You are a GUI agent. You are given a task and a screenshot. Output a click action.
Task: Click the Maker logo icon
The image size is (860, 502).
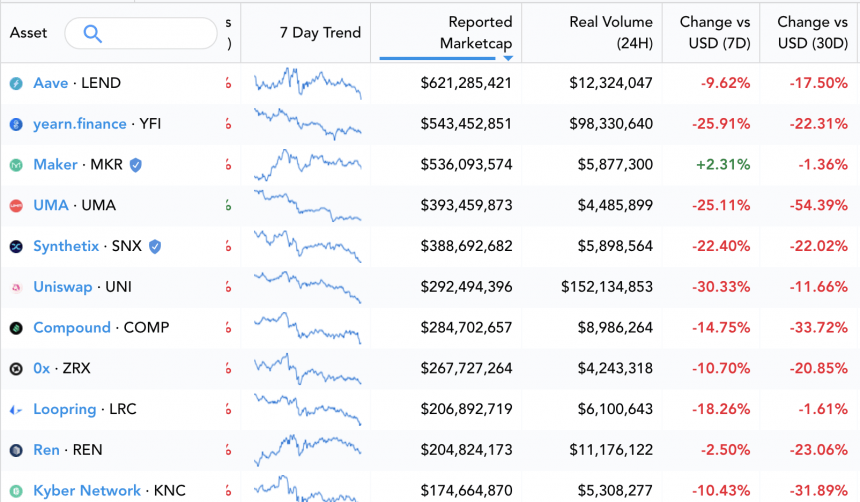click(x=16, y=165)
